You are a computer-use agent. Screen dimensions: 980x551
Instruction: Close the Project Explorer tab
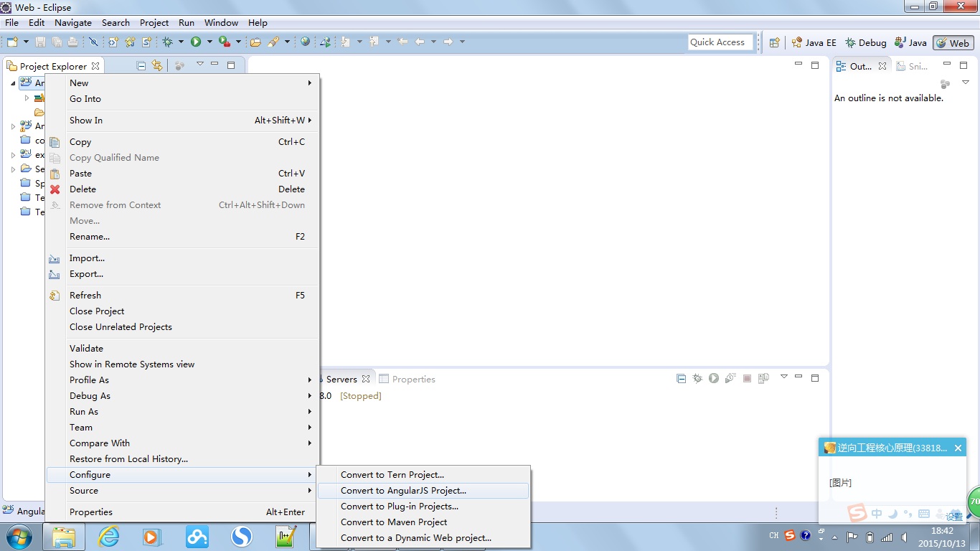(x=95, y=66)
